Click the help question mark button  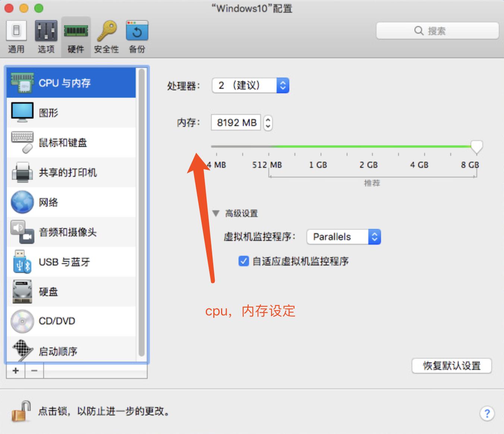pos(487,413)
